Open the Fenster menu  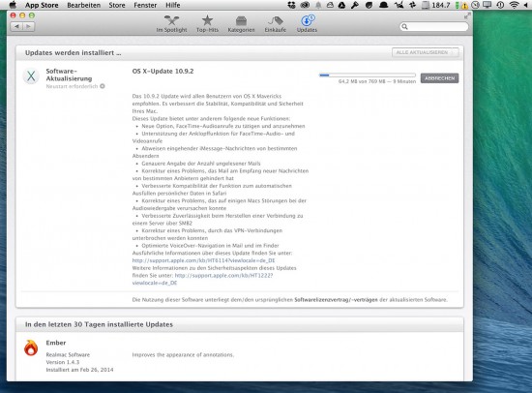click(x=145, y=5)
